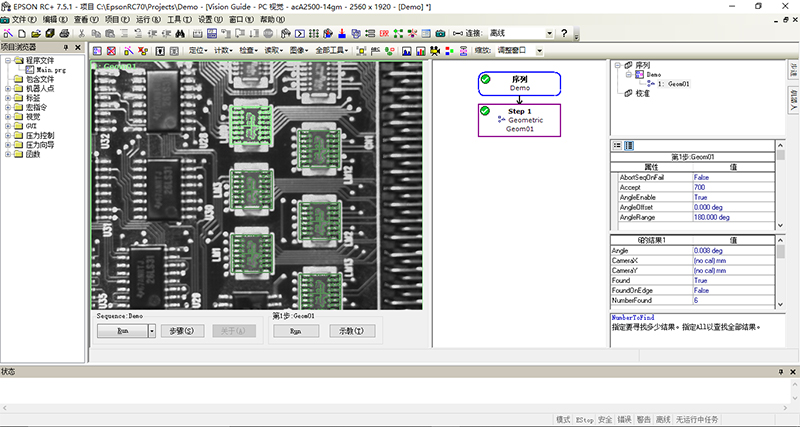Click the binoculars search icon in toolbar

point(181,34)
